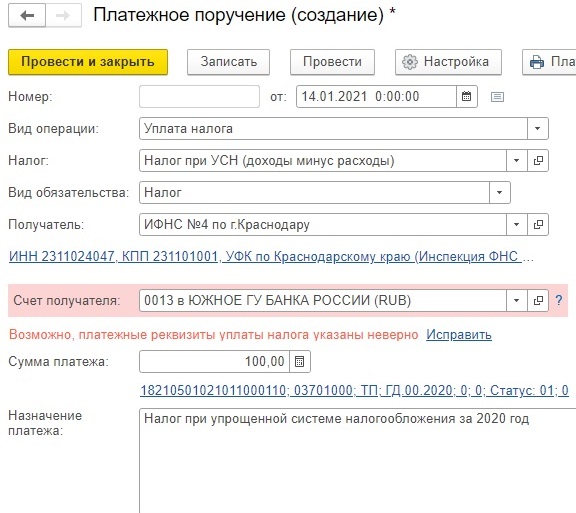The image size is (576, 513).
Task: Open calculator icon in Сумма платежа
Action: (x=300, y=362)
